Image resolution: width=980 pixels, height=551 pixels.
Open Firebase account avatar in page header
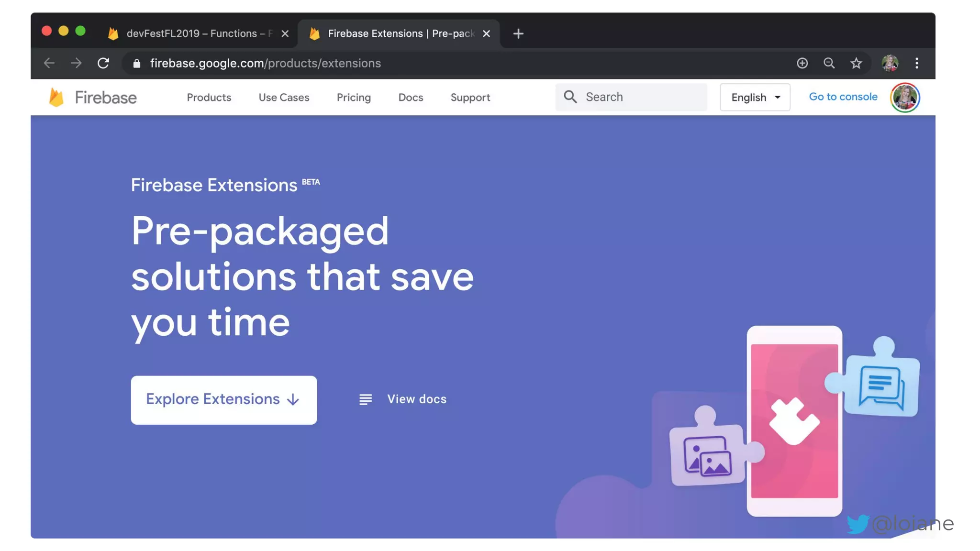[905, 97]
